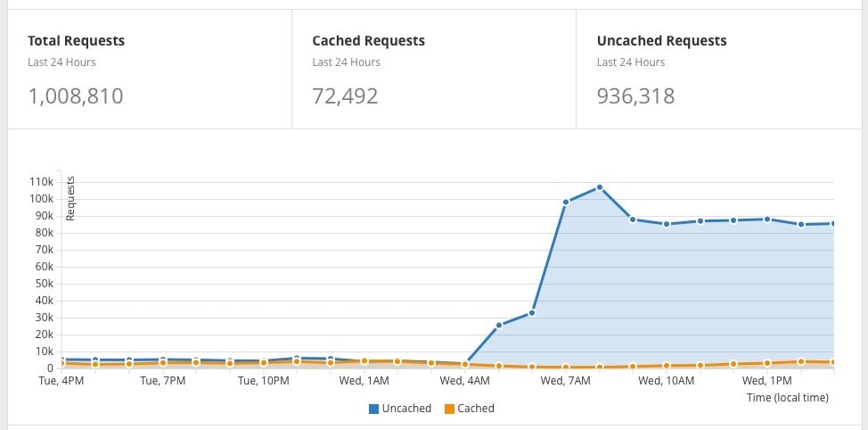Viewport: 868px width, 430px height.
Task: Click the "Wed, 1PM" x-axis label
Action: 767,381
